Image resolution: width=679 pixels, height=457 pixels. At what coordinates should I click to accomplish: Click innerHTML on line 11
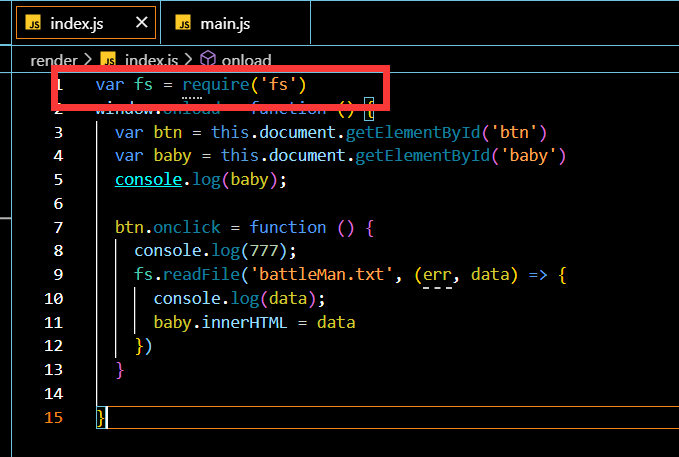pyautogui.click(x=244, y=322)
